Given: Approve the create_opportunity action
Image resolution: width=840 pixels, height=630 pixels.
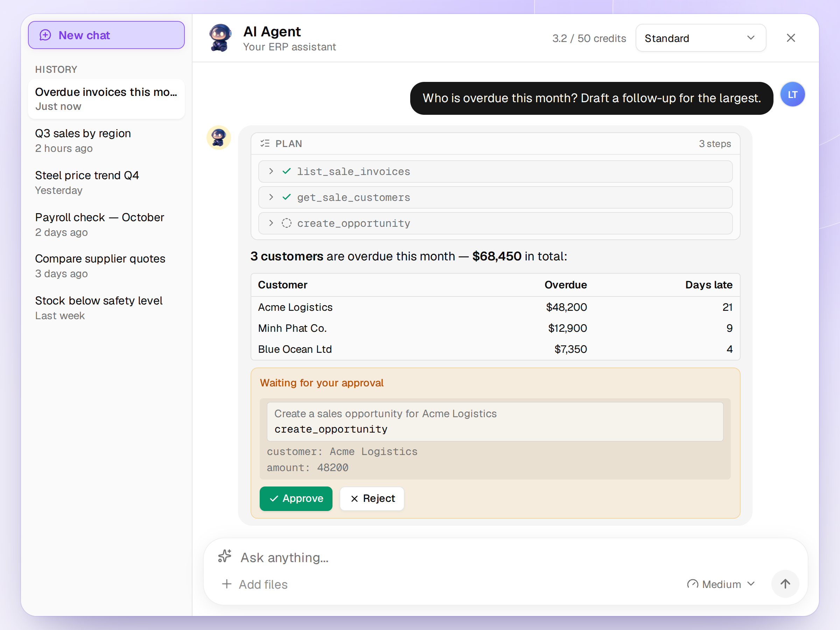Looking at the screenshot, I should point(296,498).
